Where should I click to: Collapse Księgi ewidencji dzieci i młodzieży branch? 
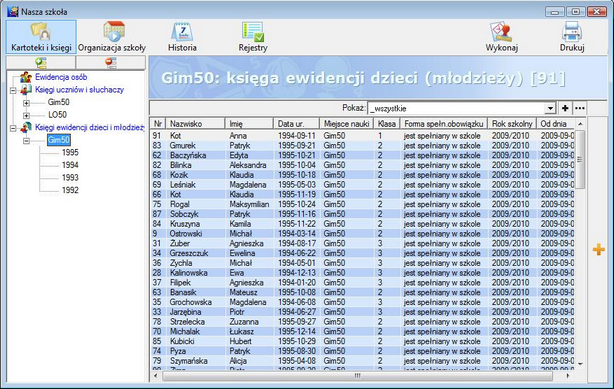13,128
